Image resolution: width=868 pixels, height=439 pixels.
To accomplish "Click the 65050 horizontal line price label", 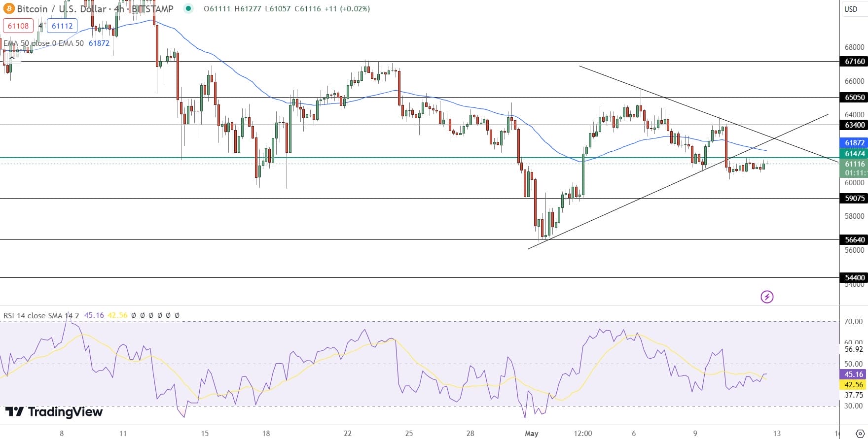I will pos(854,98).
